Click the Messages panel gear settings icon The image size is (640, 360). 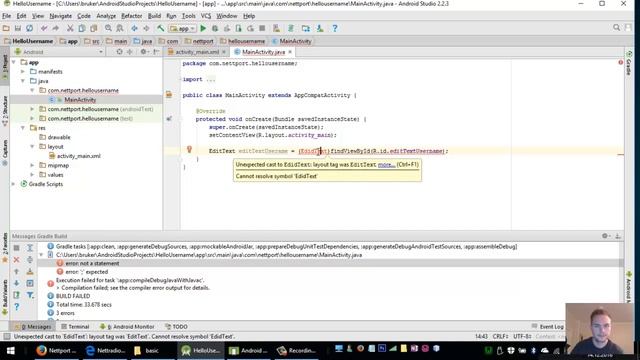click(606, 236)
